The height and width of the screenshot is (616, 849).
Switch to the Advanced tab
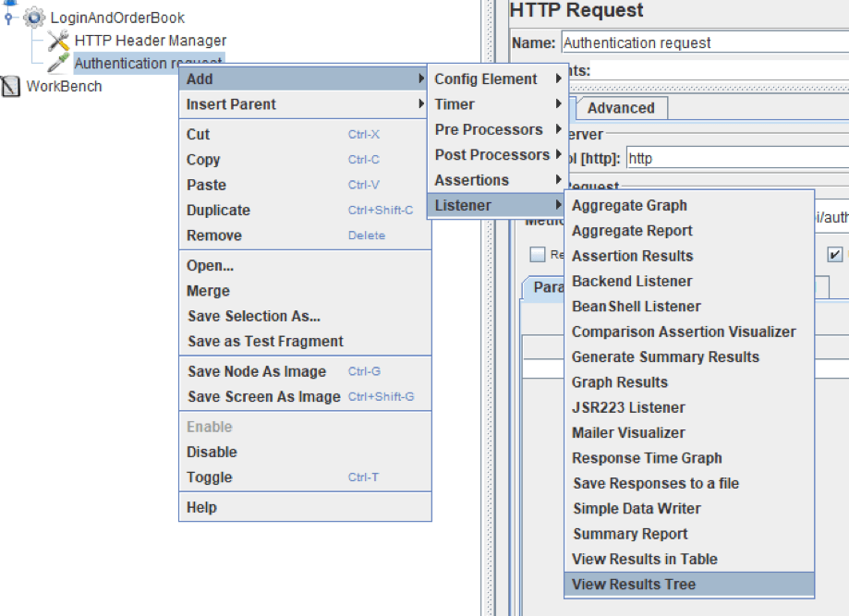[x=622, y=108]
